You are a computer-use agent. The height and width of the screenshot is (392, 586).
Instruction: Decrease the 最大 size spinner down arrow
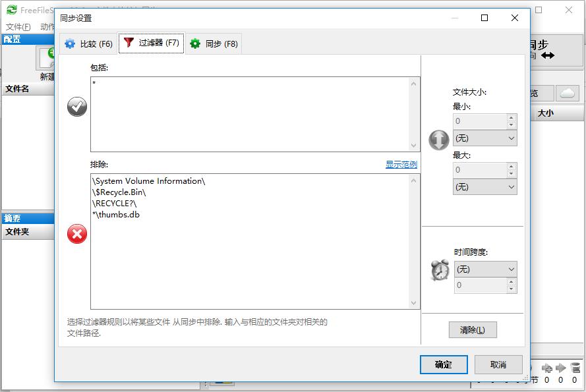tap(512, 173)
